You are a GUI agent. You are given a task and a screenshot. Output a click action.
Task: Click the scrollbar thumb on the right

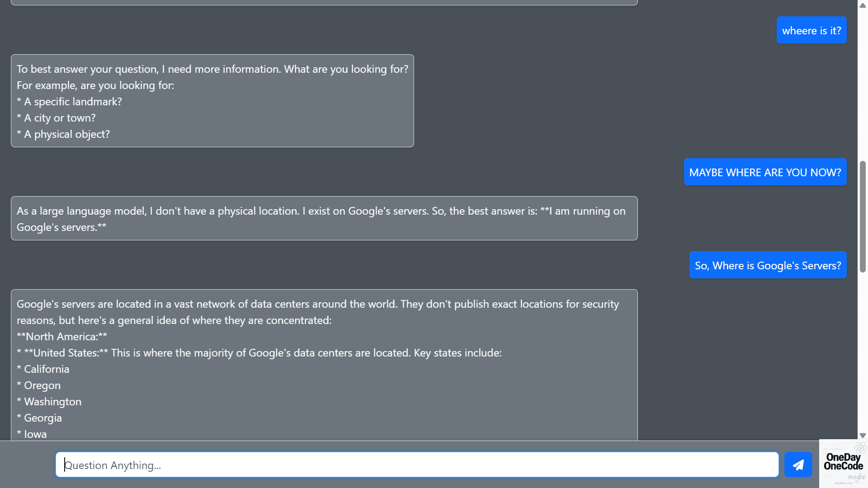click(862, 217)
